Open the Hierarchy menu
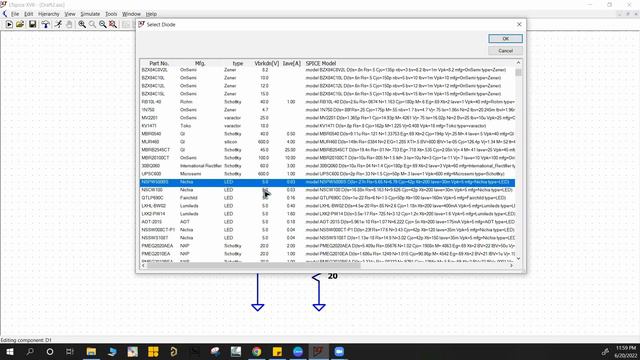 pos(49,14)
